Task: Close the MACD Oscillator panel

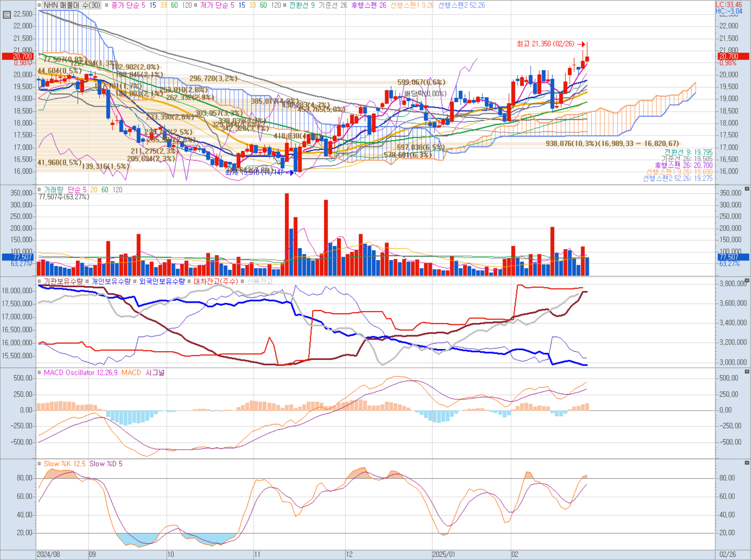Action: point(747,372)
